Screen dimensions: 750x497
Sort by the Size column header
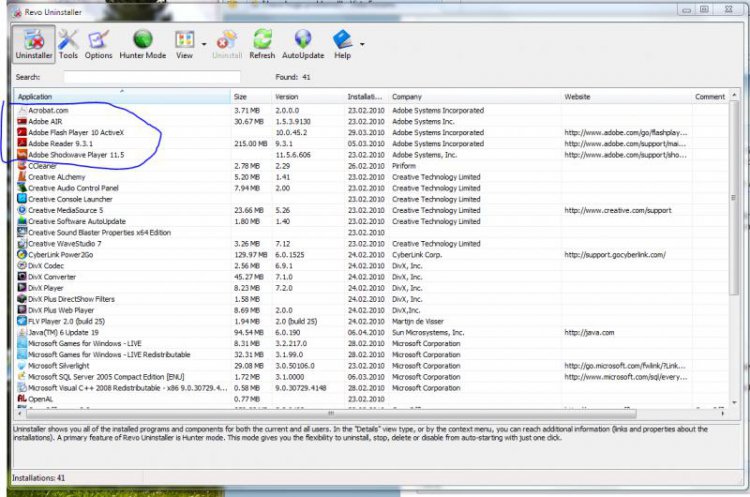[x=251, y=97]
